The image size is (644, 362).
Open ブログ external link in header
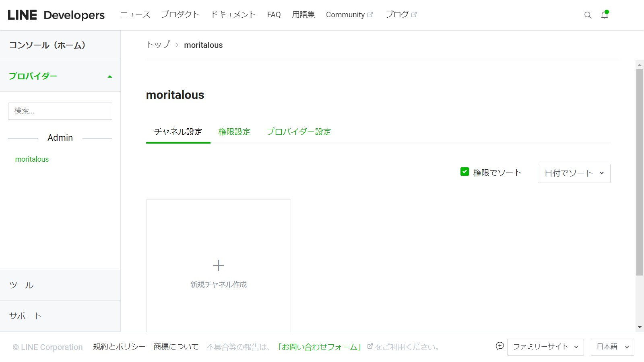(x=401, y=15)
